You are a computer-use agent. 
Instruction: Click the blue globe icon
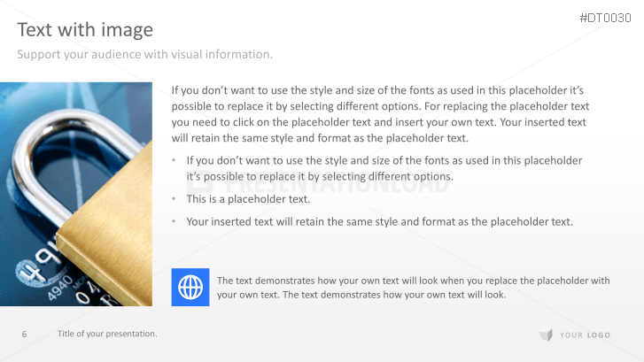190,287
